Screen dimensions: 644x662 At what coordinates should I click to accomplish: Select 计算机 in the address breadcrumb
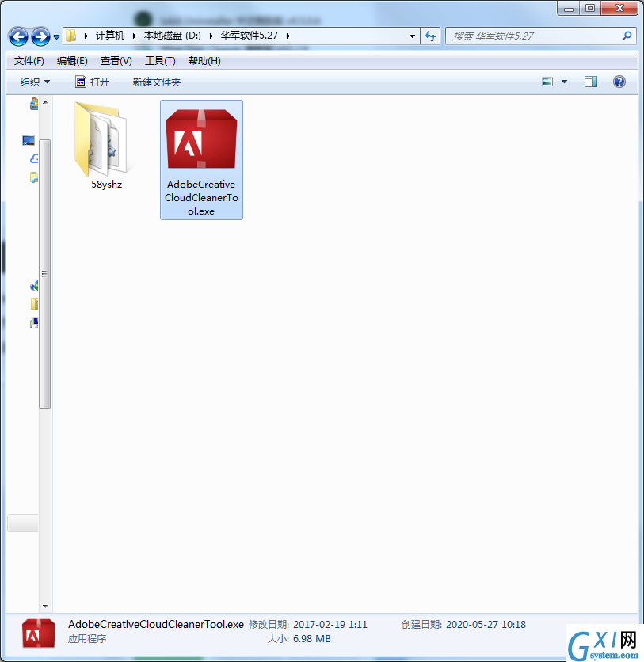110,36
